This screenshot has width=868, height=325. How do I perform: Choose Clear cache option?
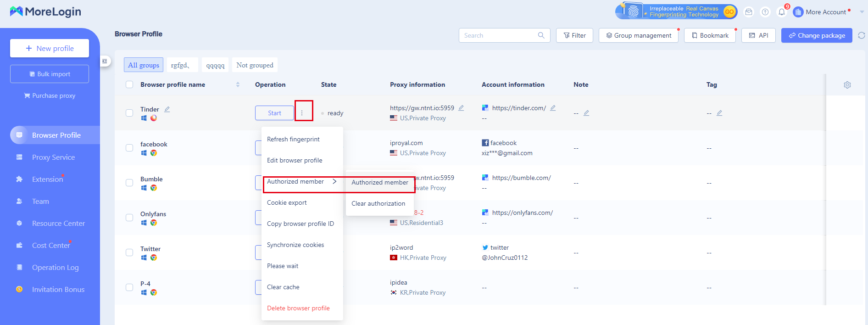tap(302, 287)
